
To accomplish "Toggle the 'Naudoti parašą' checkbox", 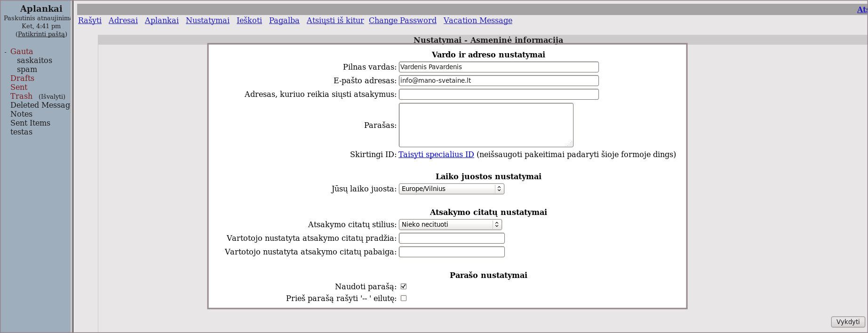I will pyautogui.click(x=404, y=286).
